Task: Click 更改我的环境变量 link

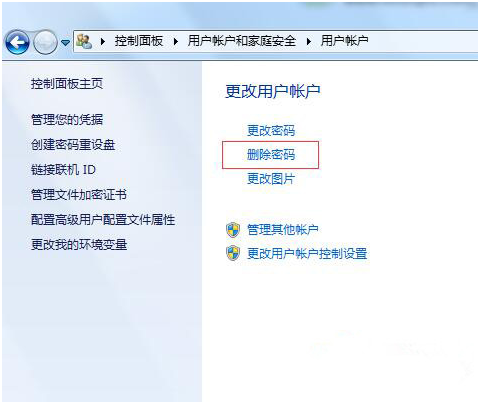Action: (79, 245)
